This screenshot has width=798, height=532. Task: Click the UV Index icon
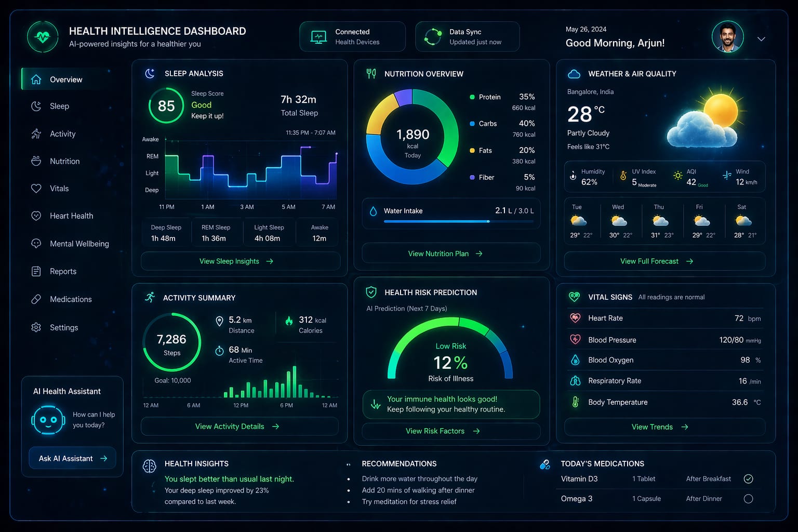pyautogui.click(x=623, y=176)
